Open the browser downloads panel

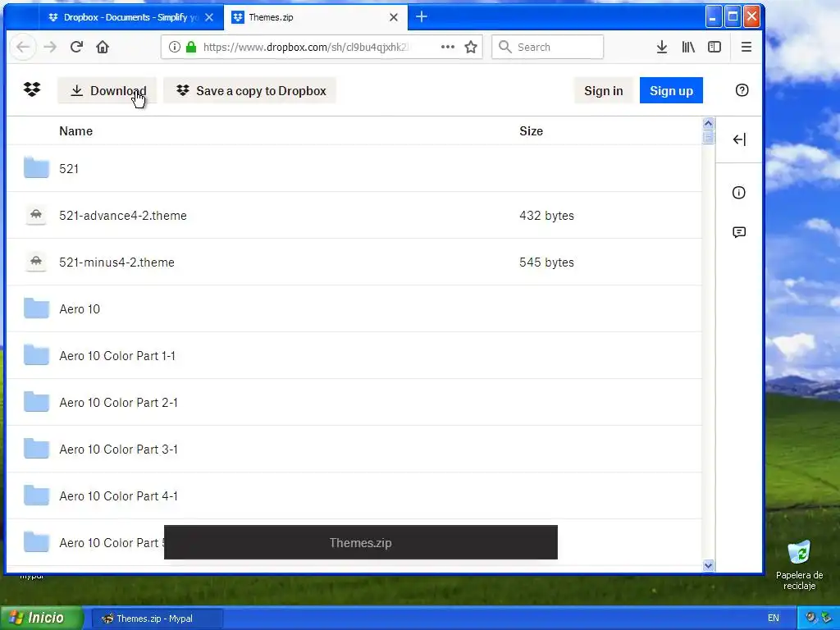tap(662, 47)
